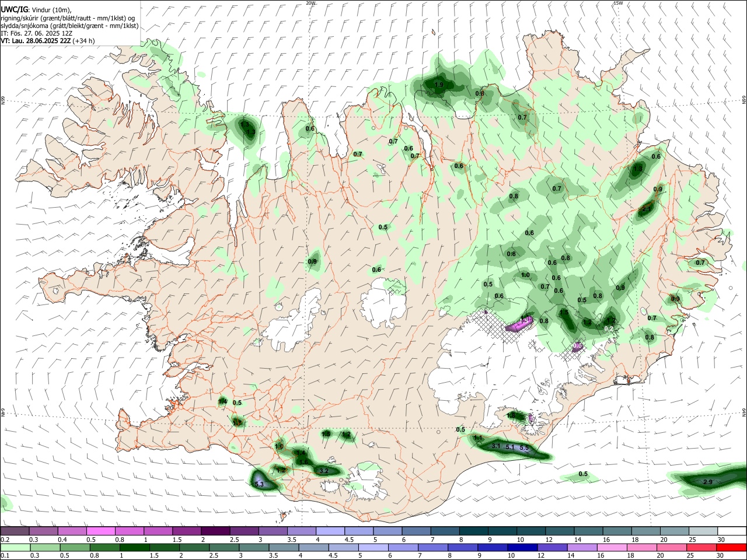The image size is (747, 560).
Task: Click the 5.3 precipitation value on the southwest coast
Action: tap(260, 484)
